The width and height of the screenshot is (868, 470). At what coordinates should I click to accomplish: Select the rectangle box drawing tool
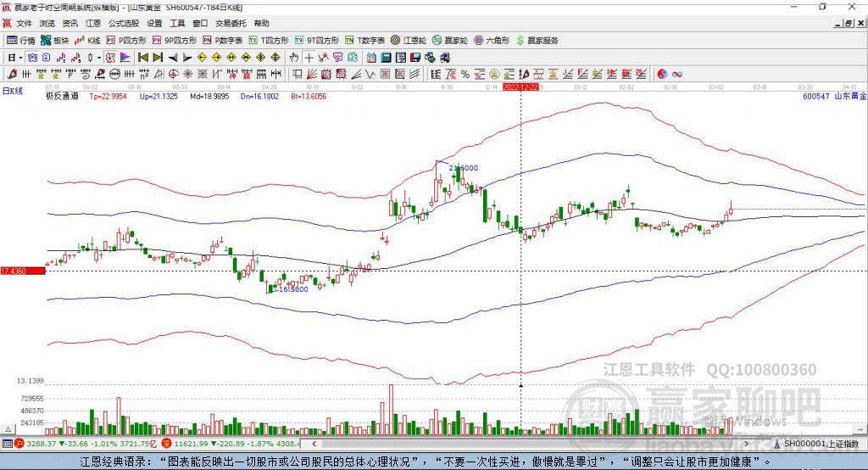click(297, 75)
